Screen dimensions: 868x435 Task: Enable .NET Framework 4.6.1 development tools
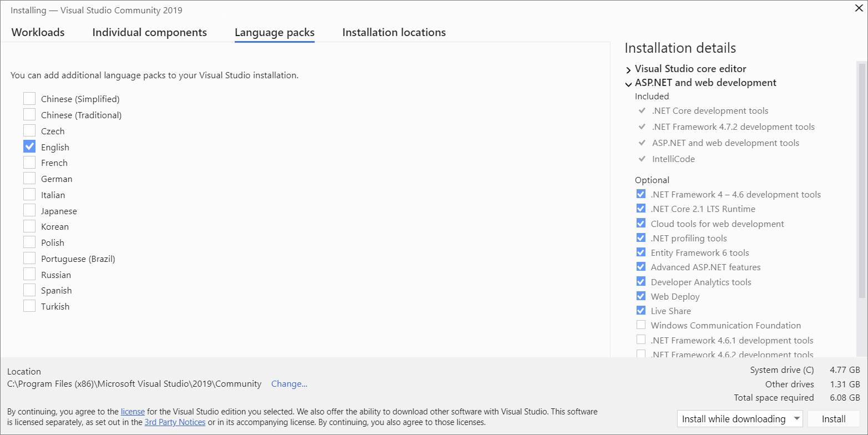point(641,339)
